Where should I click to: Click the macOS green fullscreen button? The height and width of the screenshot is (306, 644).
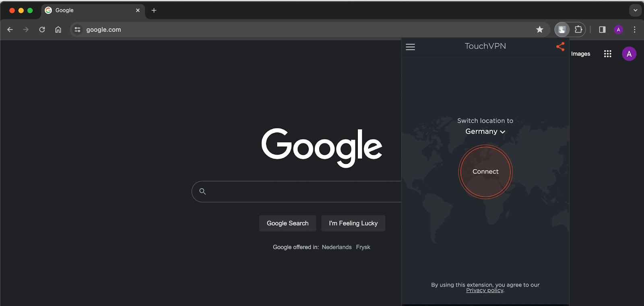pos(30,10)
